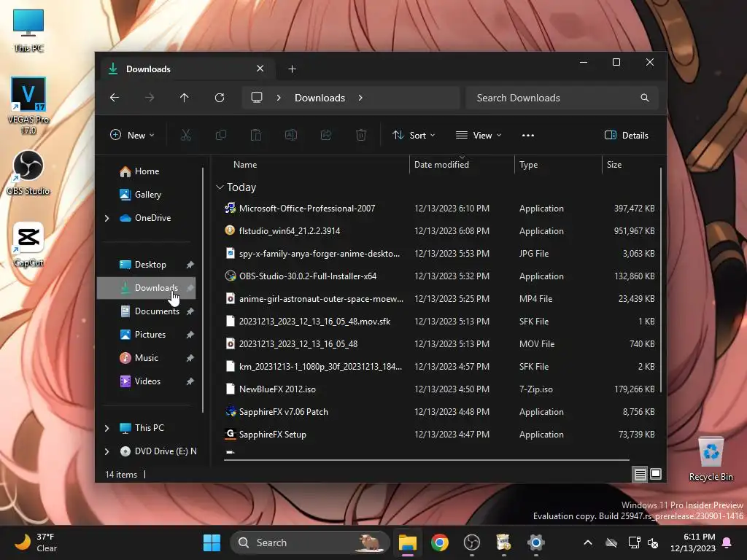This screenshot has height=560, width=747.
Task: Click CapCut desktop icon
Action: 28,244
